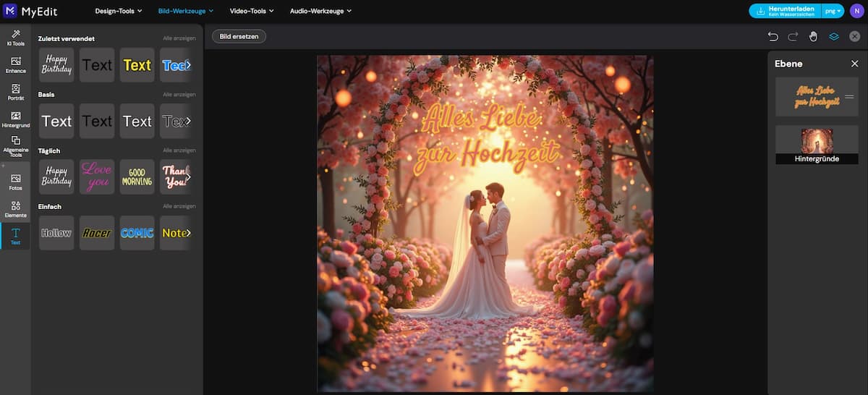Image resolution: width=868 pixels, height=395 pixels.
Task: Click the user avatar N
Action: (x=856, y=11)
